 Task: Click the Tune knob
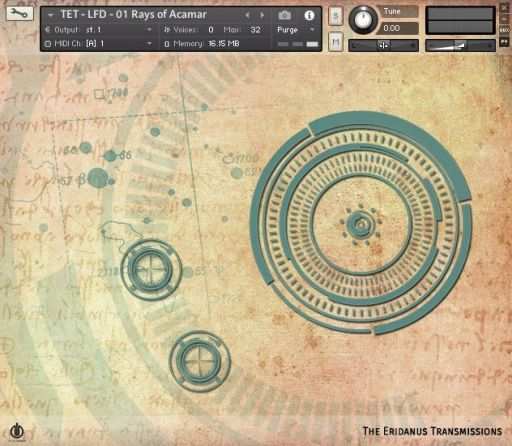[363, 19]
